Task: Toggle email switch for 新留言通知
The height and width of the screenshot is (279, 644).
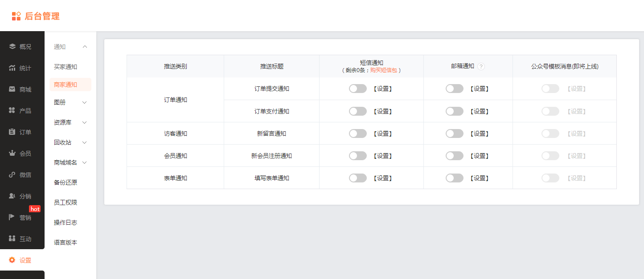Action: [x=455, y=133]
